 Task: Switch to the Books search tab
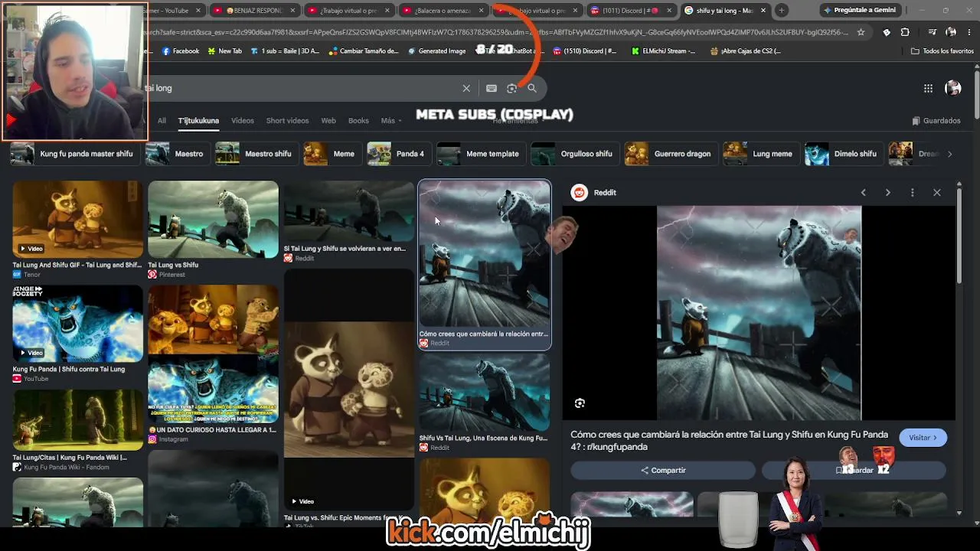click(358, 121)
